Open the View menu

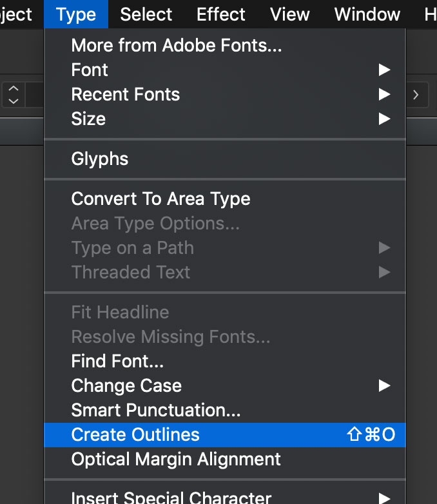290,14
